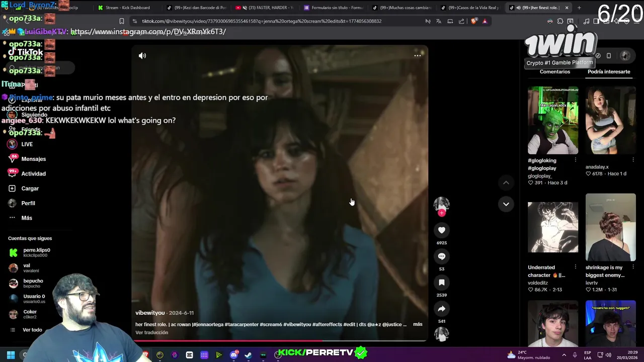Viewport: 644px width, 362px height.
Task: Open options for the #glogloking video
Action: (x=575, y=160)
